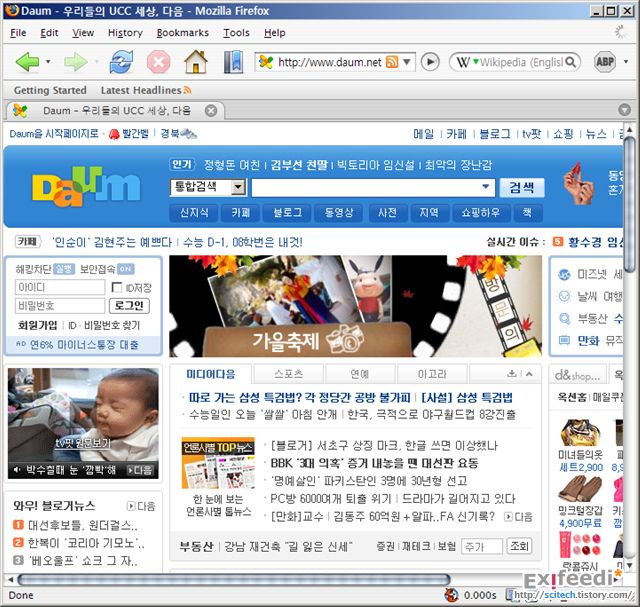Toggle 보안접속 ON switch
This screenshot has width=640, height=607.
click(x=125, y=269)
